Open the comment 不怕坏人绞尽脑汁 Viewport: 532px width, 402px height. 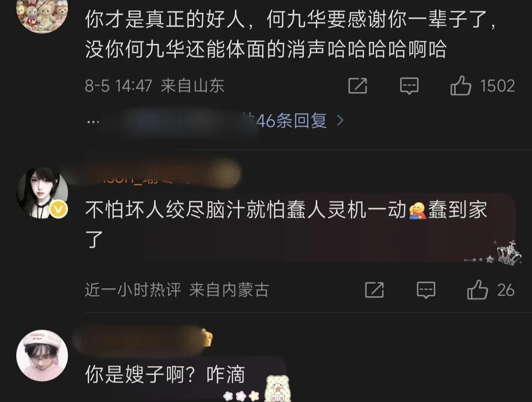click(286, 224)
